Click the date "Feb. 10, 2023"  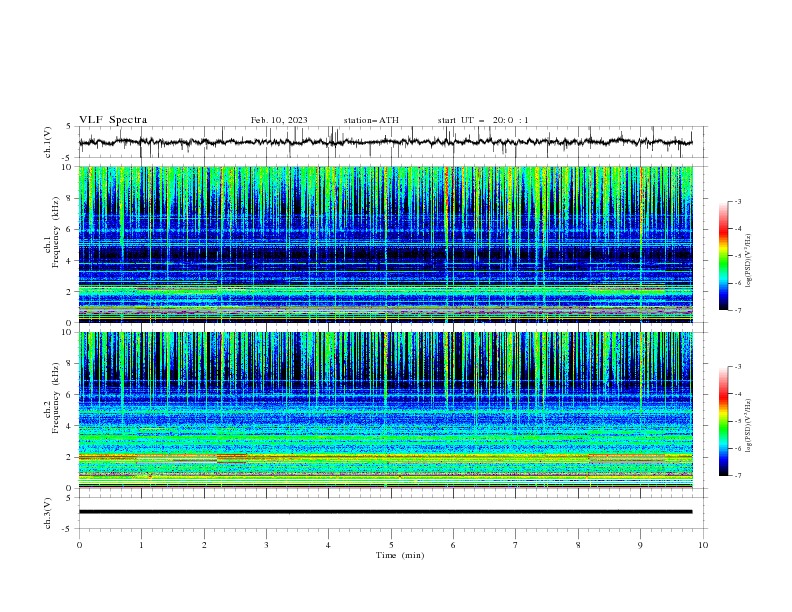[x=279, y=120]
